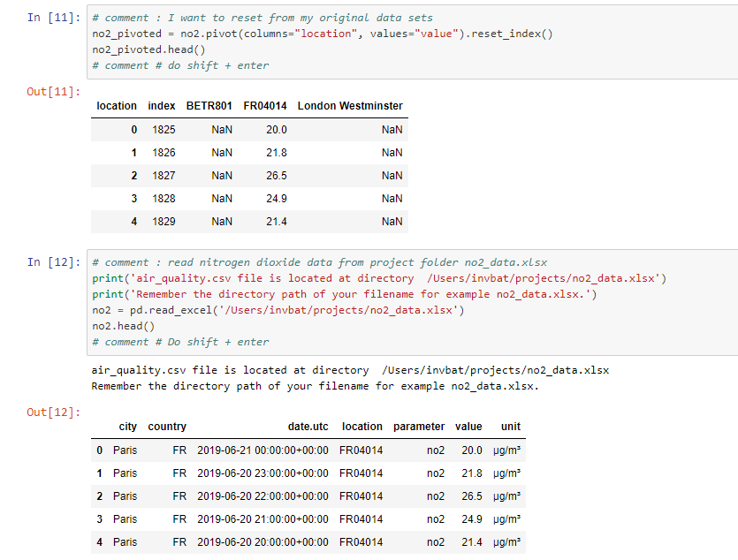Click the 1827 index value in pivot table
Image resolution: width=738 pixels, height=560 pixels.
point(164,176)
